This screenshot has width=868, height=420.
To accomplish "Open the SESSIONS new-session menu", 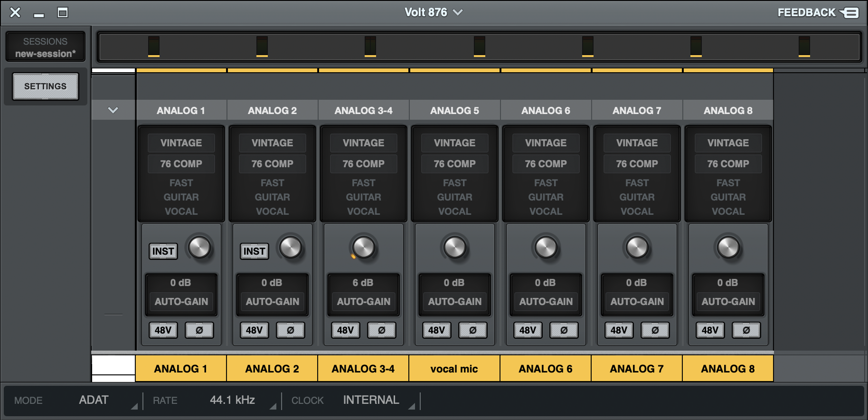I will (46, 47).
